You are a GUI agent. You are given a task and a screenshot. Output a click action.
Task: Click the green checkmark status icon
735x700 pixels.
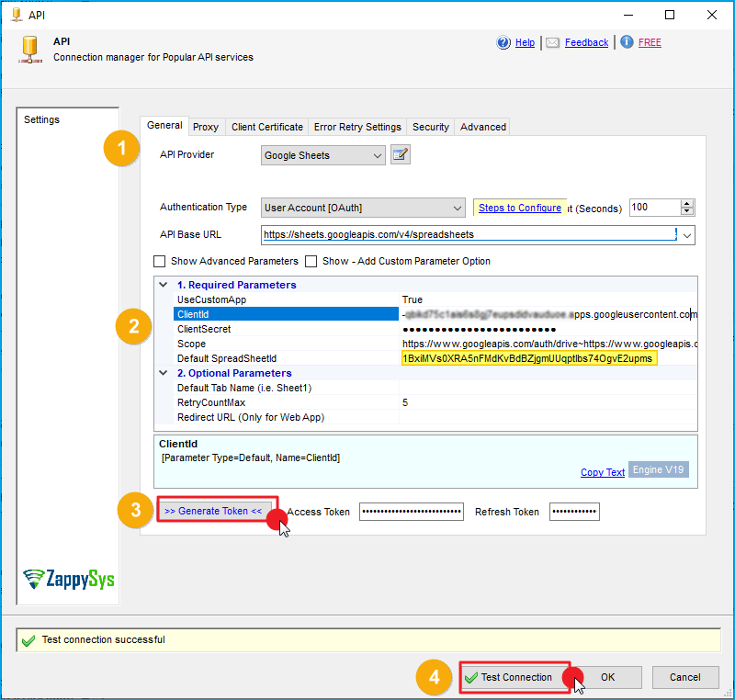pyautogui.click(x=28, y=640)
